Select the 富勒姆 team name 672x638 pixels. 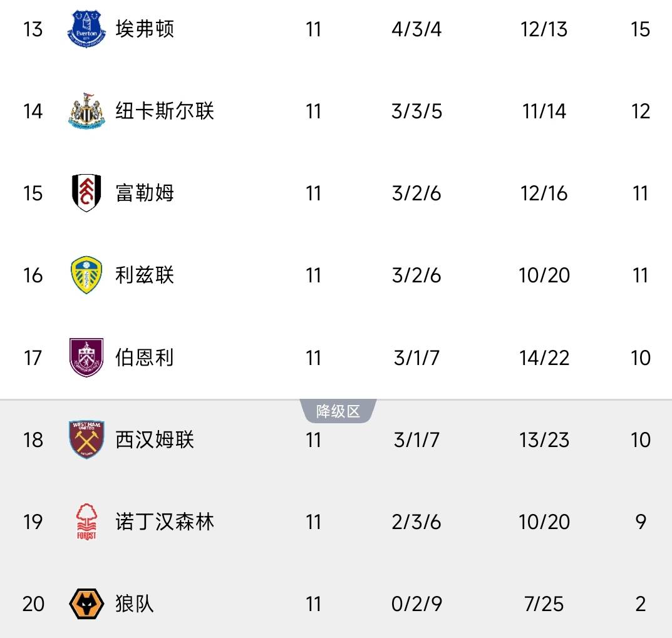(145, 193)
